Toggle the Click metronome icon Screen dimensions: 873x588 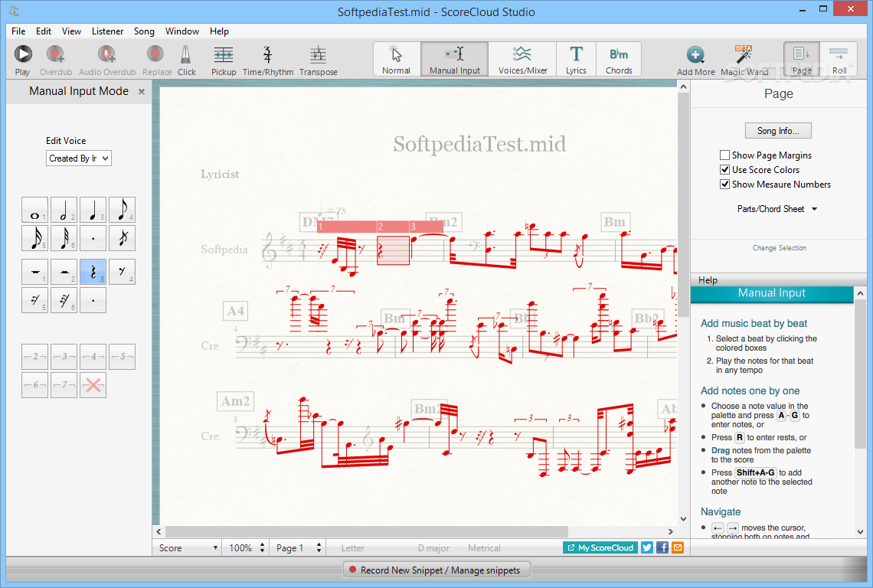pos(186,54)
